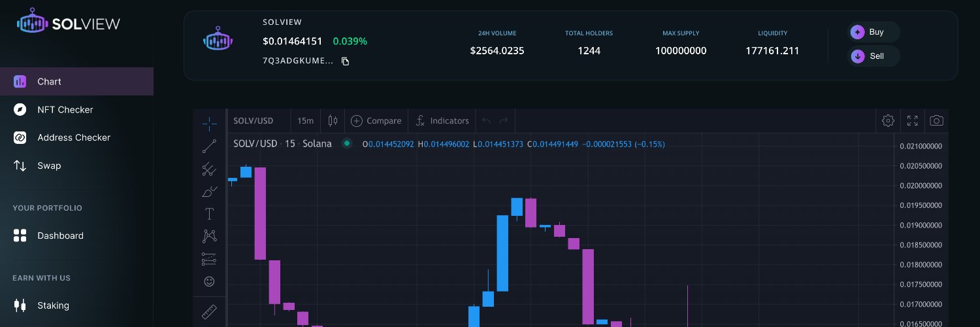Open chart settings gear

click(888, 121)
